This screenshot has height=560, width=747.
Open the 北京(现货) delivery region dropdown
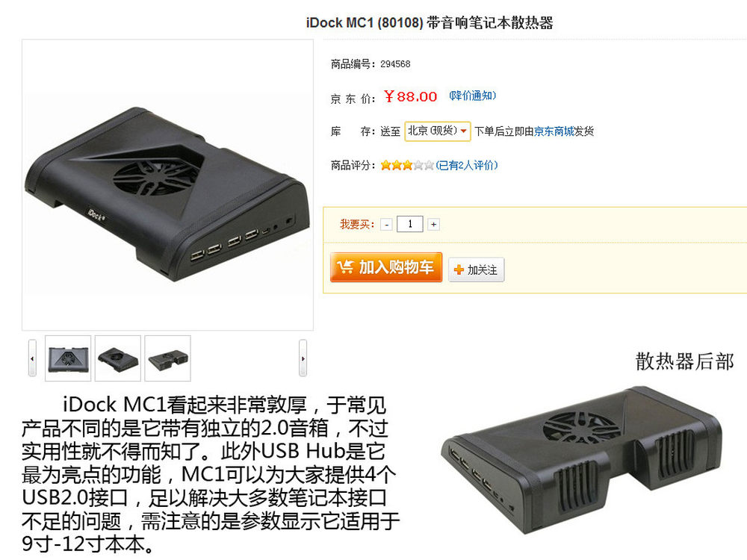[437, 131]
